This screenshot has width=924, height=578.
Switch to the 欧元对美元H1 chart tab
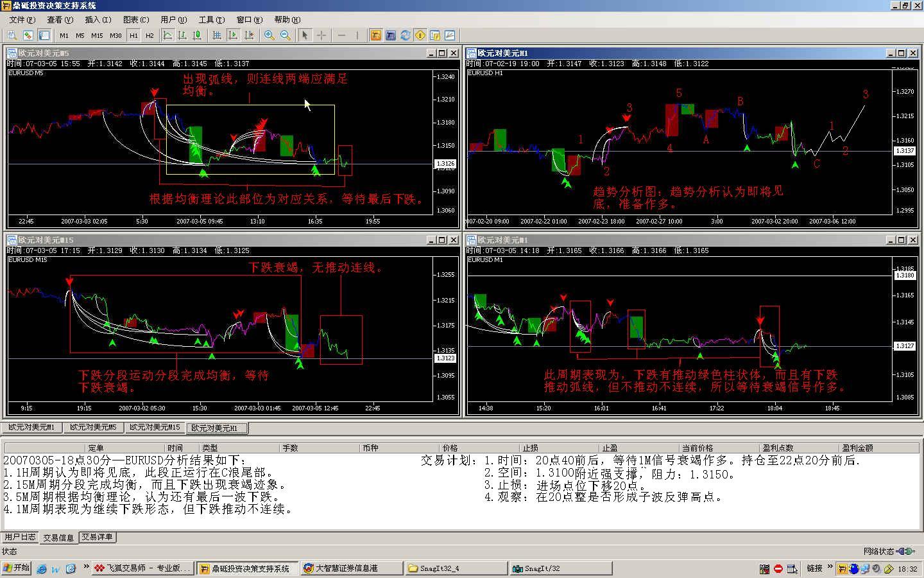click(217, 428)
